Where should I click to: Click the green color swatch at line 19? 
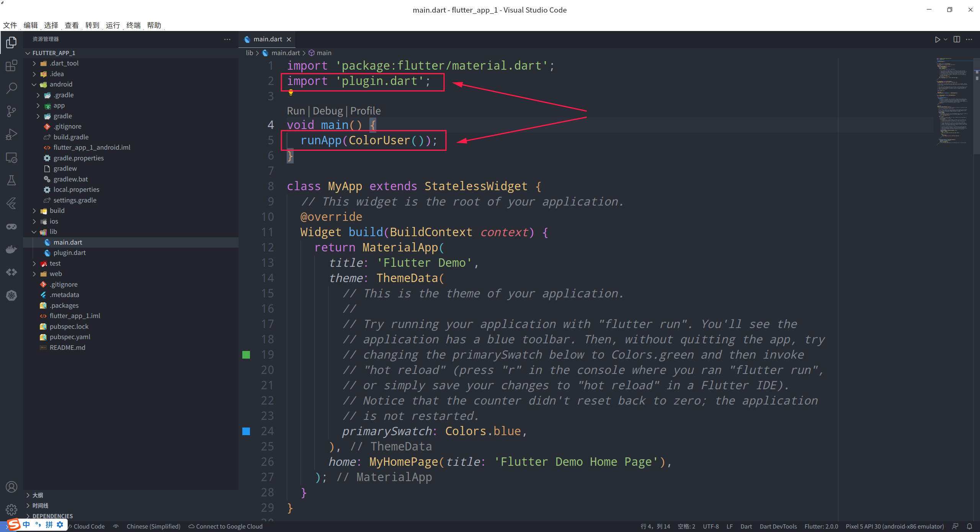click(x=246, y=355)
